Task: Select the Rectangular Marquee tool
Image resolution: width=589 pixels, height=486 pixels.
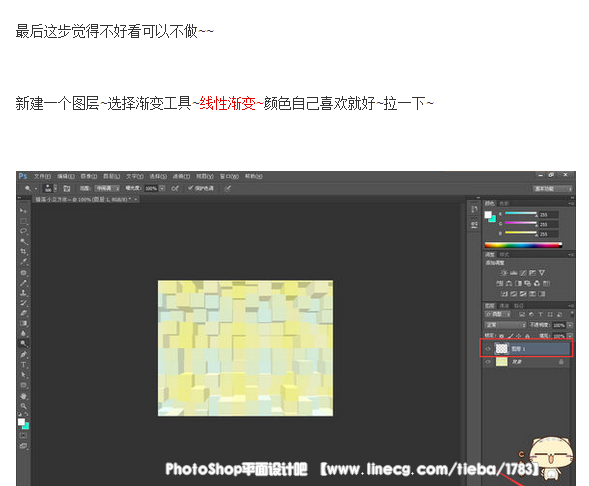Action: pos(23,221)
